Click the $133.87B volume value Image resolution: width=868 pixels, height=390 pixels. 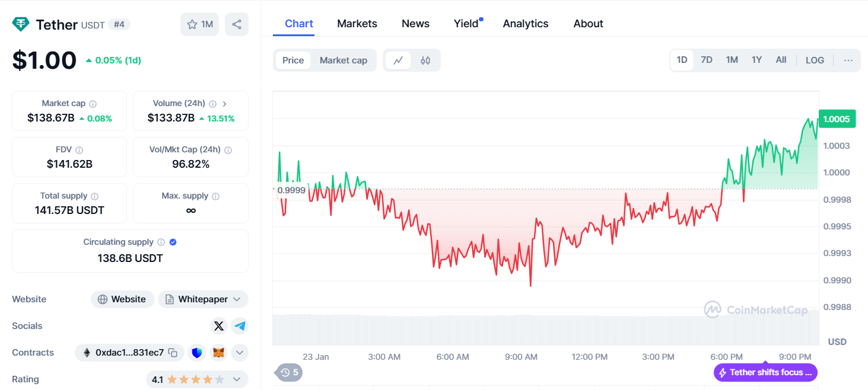tap(171, 118)
